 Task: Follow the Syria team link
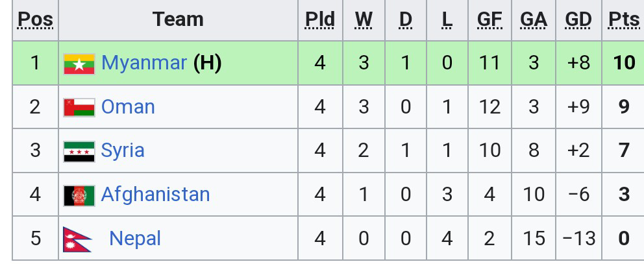[x=123, y=151]
